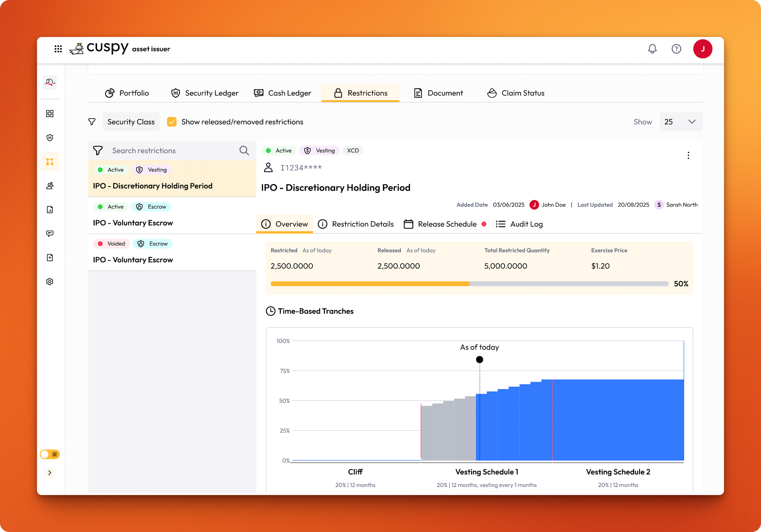761x532 pixels.
Task: Open the settings gear in sidebar
Action: click(x=50, y=282)
